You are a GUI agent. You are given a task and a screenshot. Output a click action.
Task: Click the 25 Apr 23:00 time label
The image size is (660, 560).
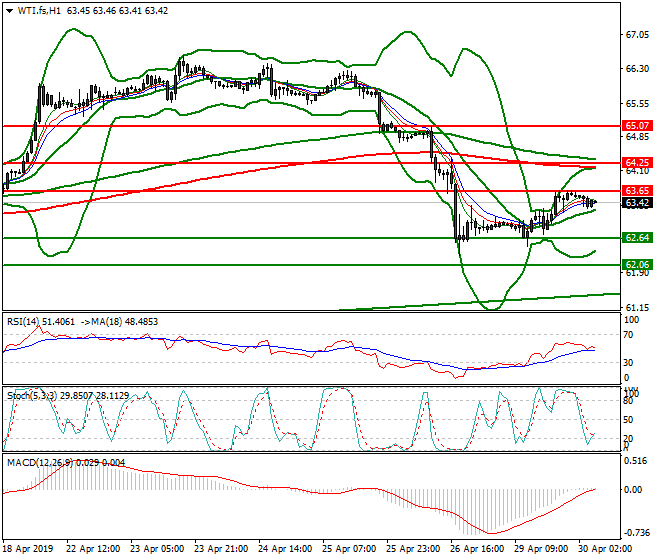click(413, 549)
